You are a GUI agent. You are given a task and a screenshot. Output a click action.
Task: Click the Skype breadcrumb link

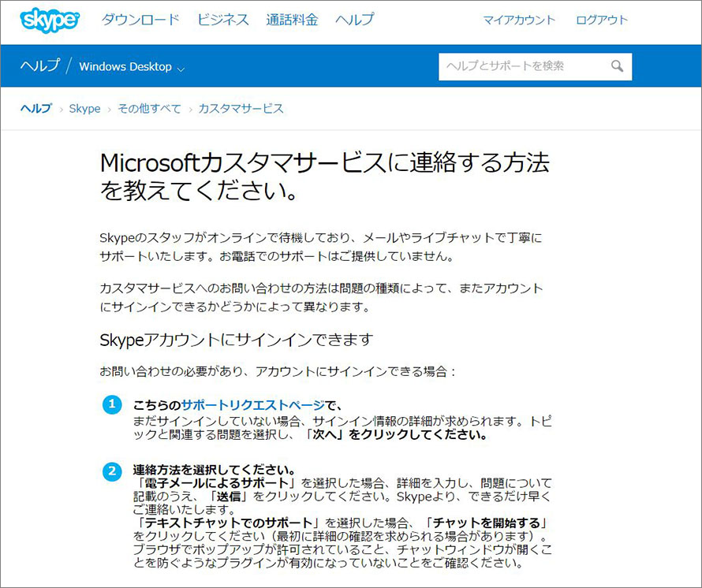point(84,108)
